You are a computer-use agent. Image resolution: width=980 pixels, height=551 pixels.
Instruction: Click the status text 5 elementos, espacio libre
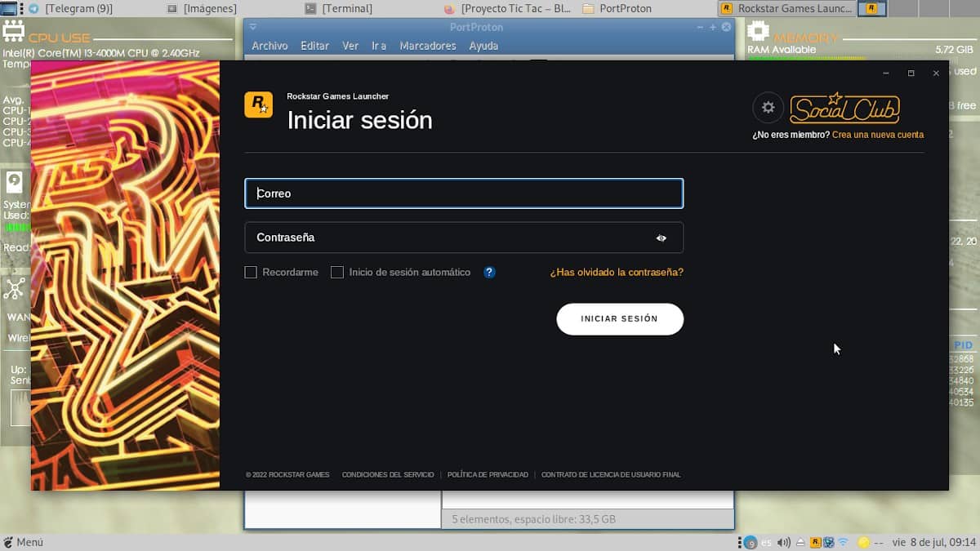click(x=534, y=519)
